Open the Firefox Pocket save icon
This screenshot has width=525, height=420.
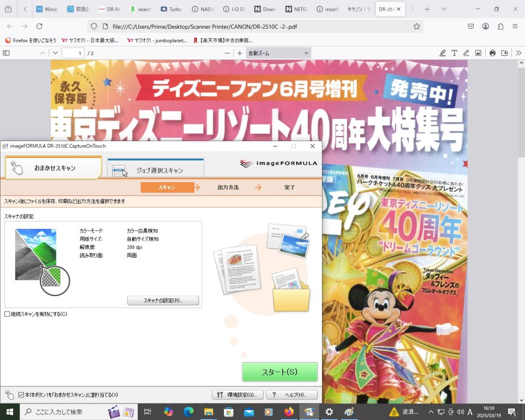click(x=471, y=26)
